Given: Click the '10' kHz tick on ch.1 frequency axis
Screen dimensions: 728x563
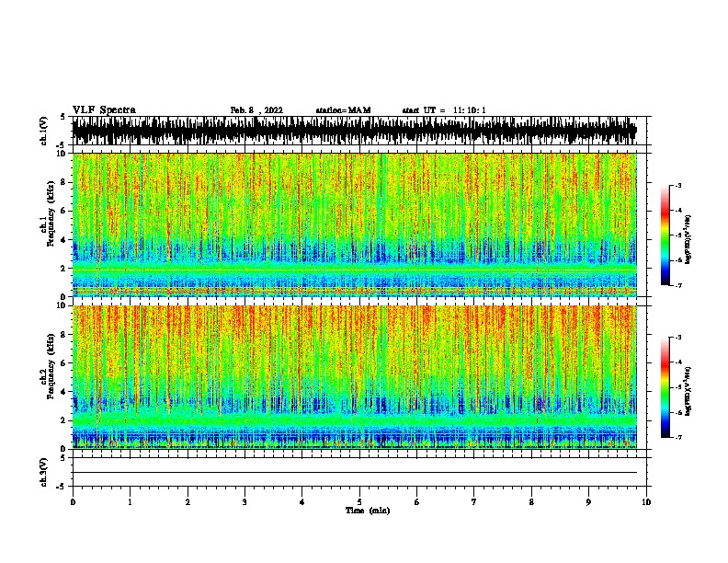Looking at the screenshot, I should 63,154.
